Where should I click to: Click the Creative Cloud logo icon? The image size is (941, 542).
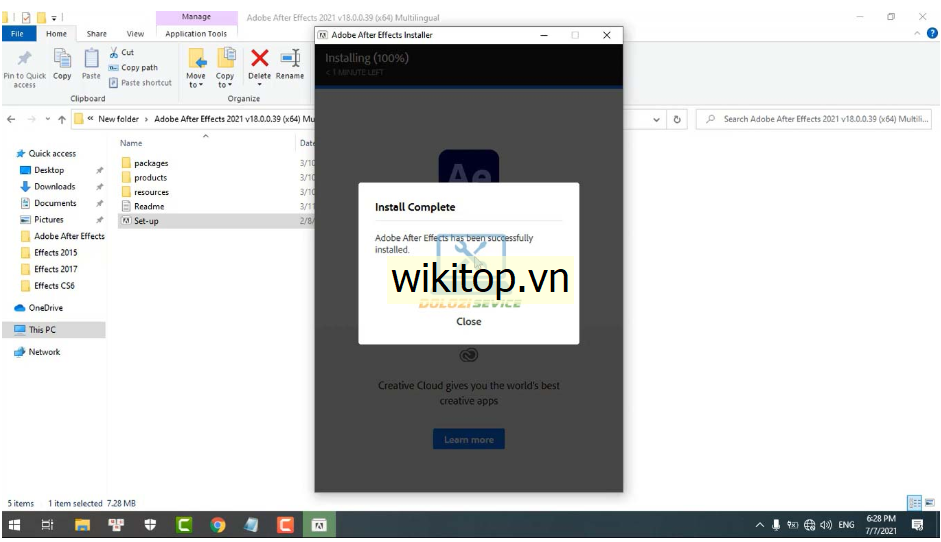coord(469,355)
